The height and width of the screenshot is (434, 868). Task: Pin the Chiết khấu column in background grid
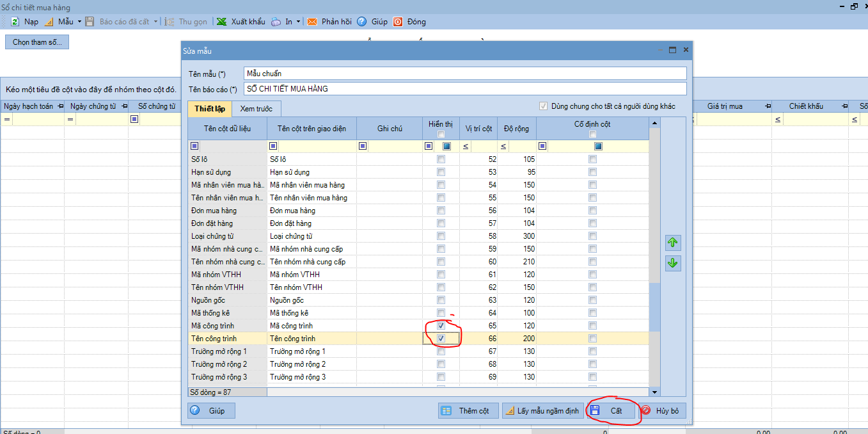click(x=846, y=106)
